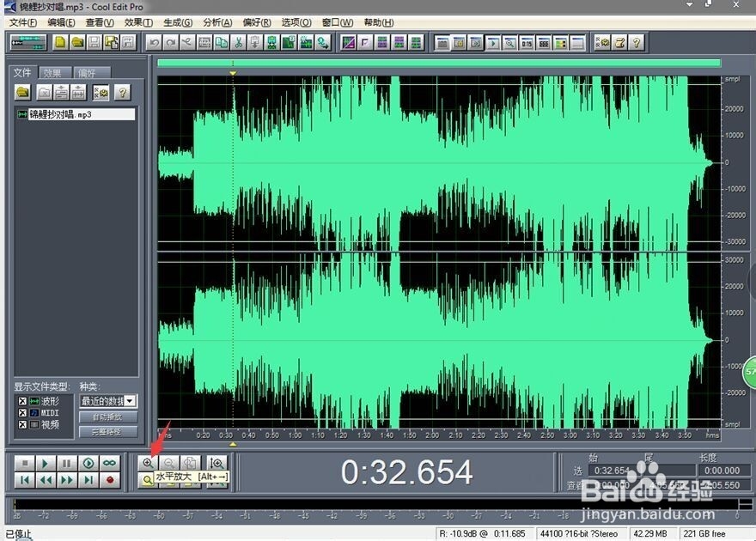Screen dimensions: 756x541
Task: Open file in file panel folder icon
Action: coord(22,92)
